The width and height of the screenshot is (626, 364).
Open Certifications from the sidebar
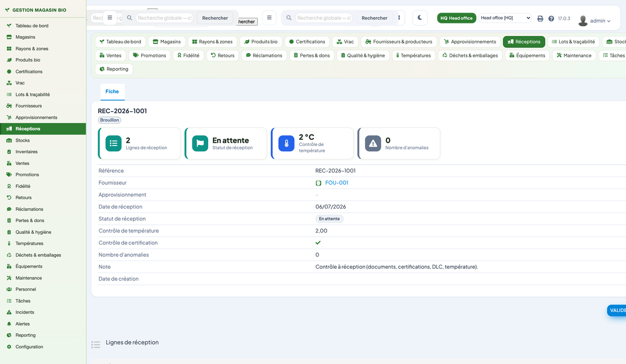(43, 71)
